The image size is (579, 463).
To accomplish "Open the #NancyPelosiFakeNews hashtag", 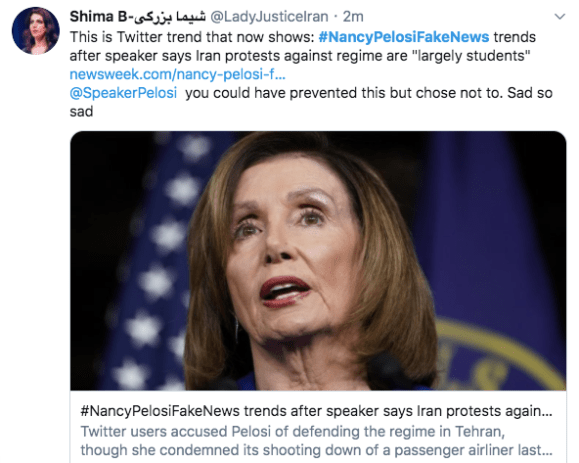I will tap(404, 37).
